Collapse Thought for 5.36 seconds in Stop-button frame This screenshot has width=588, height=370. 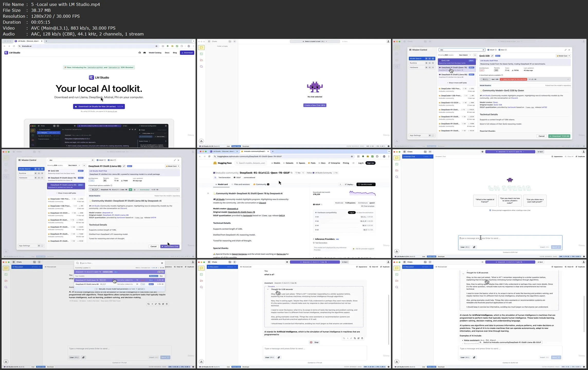tap(268, 289)
